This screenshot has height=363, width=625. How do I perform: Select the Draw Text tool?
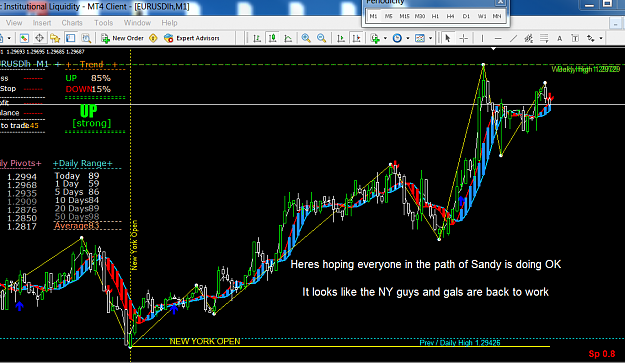pos(560,38)
